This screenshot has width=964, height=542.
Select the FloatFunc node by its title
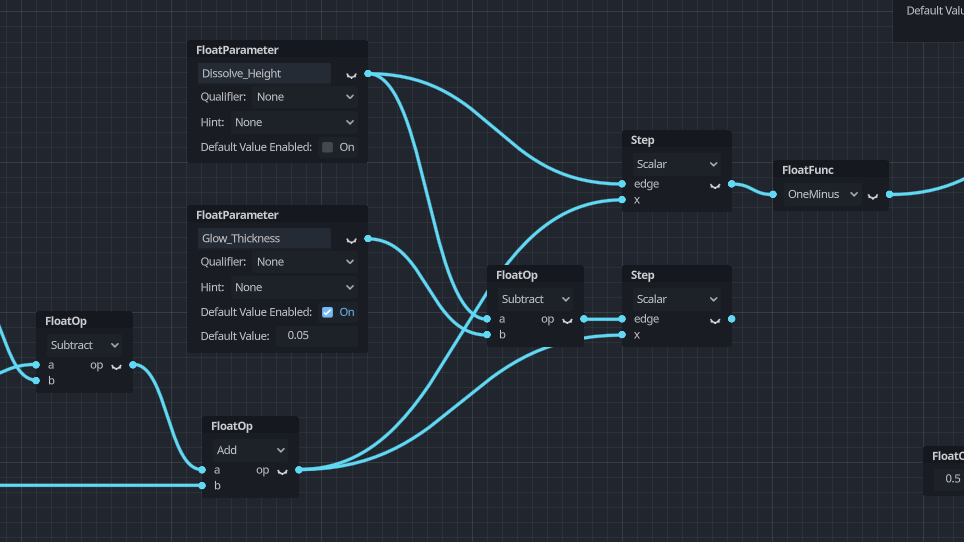809,170
